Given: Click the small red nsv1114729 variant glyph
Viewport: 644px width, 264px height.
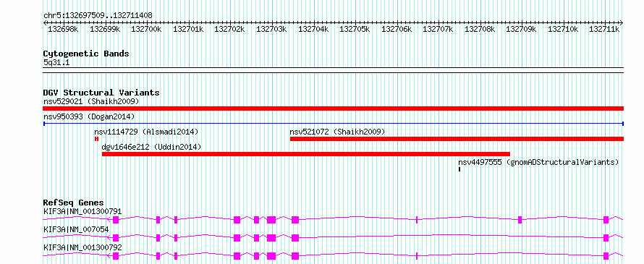Looking at the screenshot, I should tap(96, 139).
